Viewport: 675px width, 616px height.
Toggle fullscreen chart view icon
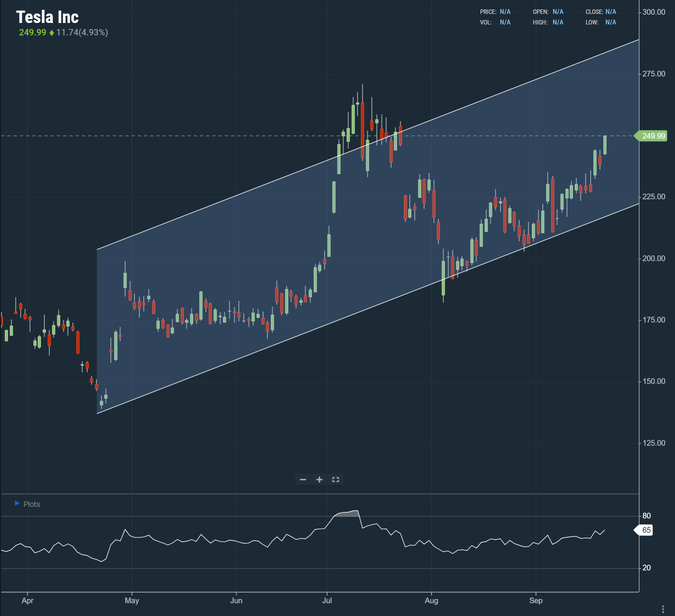pos(335,479)
